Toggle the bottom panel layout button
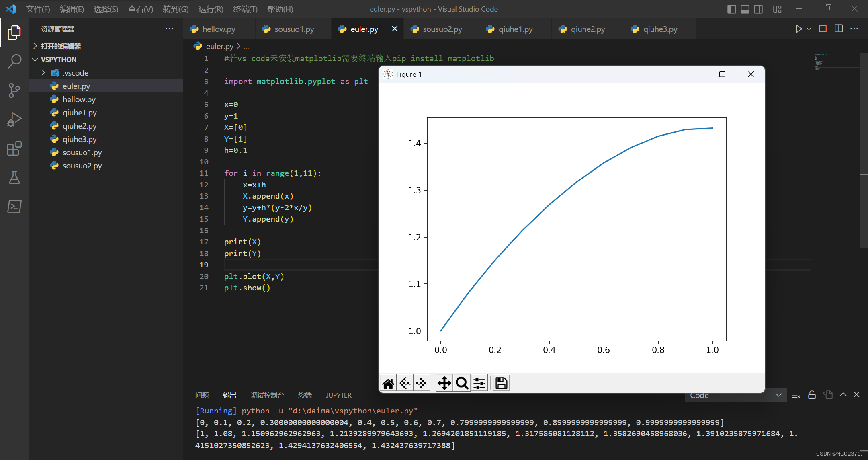Screen dimensions: 868x460 coord(745,9)
